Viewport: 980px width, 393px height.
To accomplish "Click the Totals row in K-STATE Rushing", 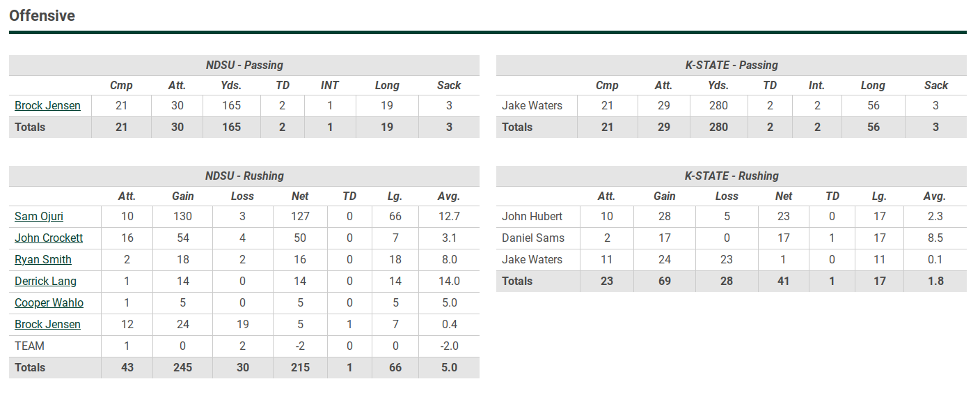I will point(732,282).
